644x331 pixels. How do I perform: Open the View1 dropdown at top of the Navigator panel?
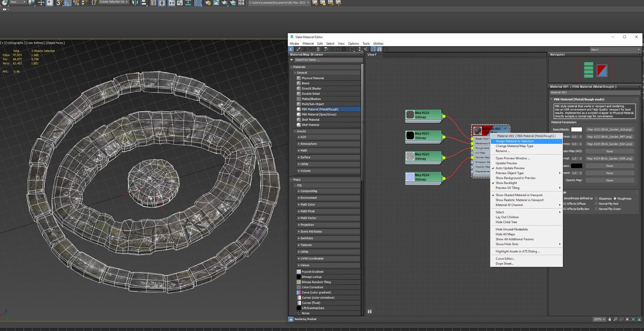click(615, 49)
